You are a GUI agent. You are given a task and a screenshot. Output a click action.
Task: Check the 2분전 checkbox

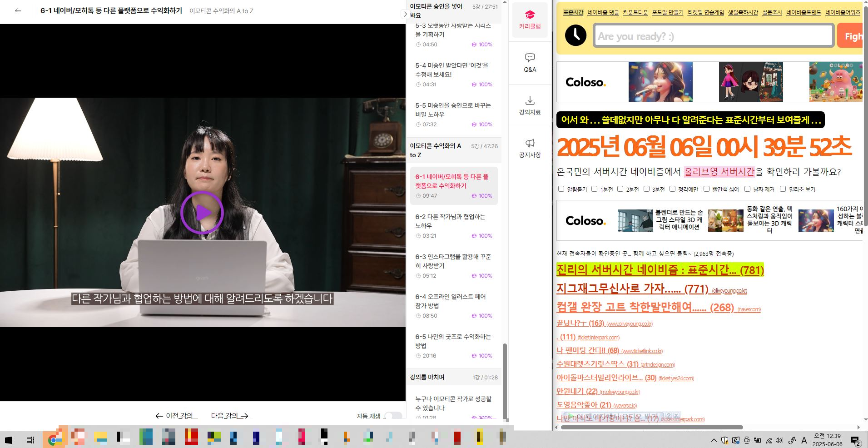click(620, 189)
